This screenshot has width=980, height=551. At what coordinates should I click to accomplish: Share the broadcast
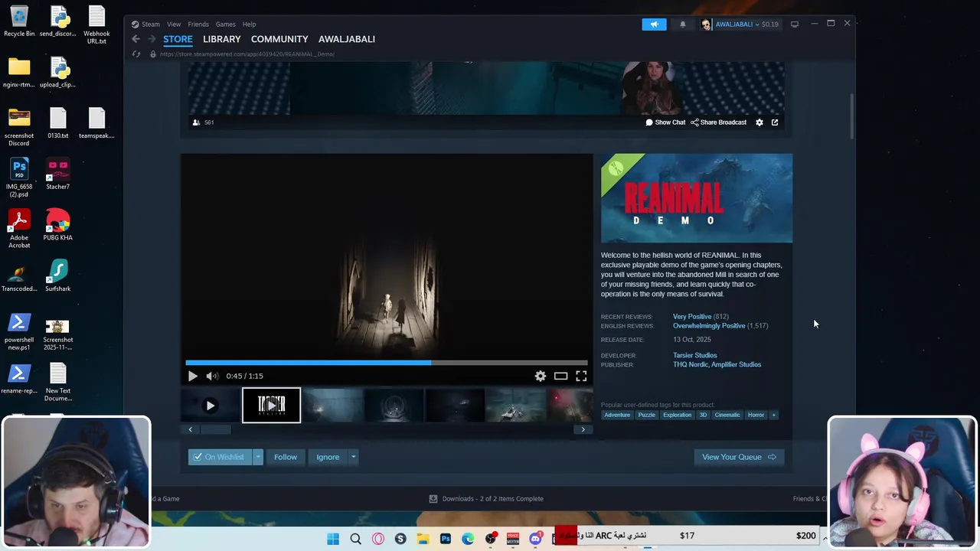pos(718,122)
